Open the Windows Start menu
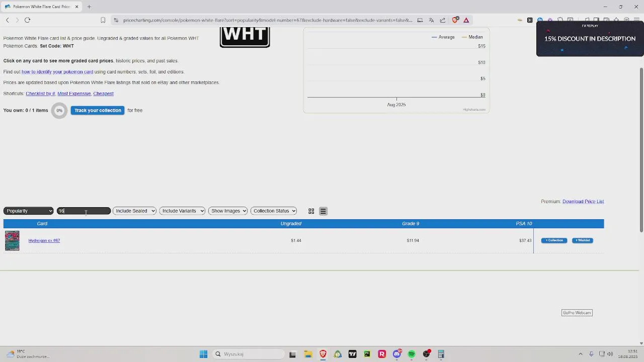Viewport: 644px width, 362px height. click(203, 354)
